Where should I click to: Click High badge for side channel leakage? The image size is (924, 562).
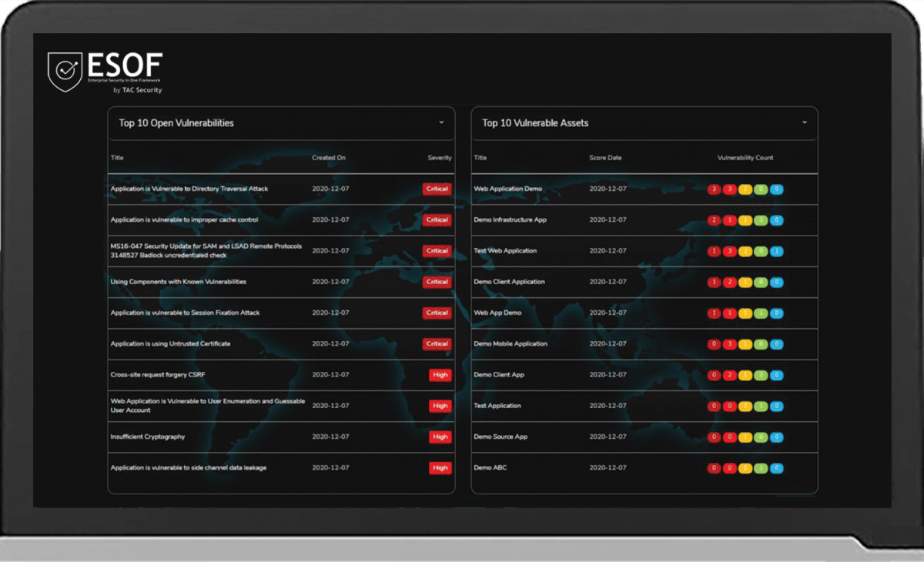(x=440, y=467)
